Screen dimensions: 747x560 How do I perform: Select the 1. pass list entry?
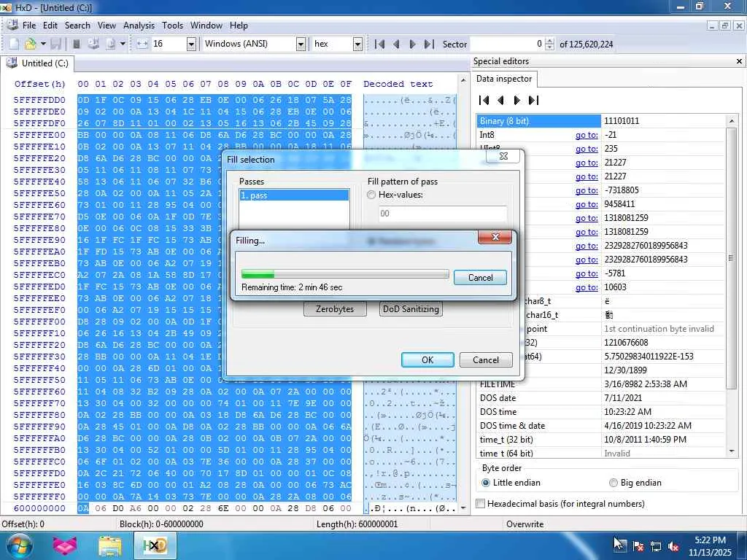point(294,195)
